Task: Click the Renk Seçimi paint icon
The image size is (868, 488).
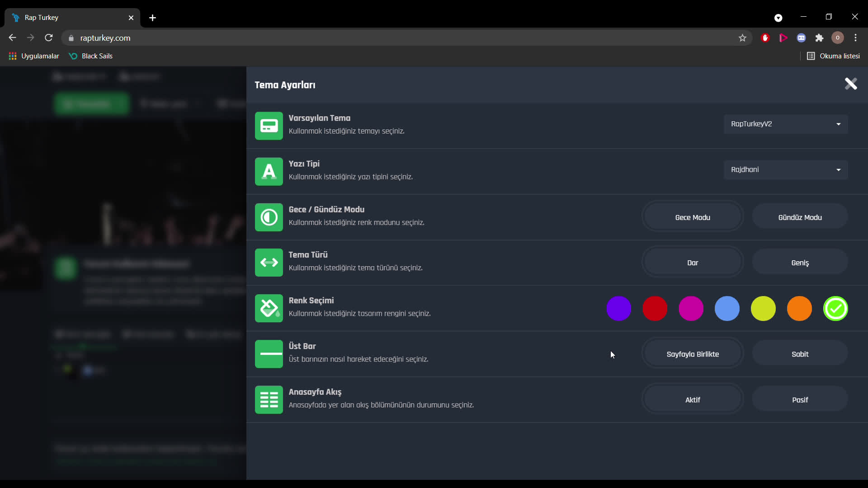Action: tap(269, 308)
